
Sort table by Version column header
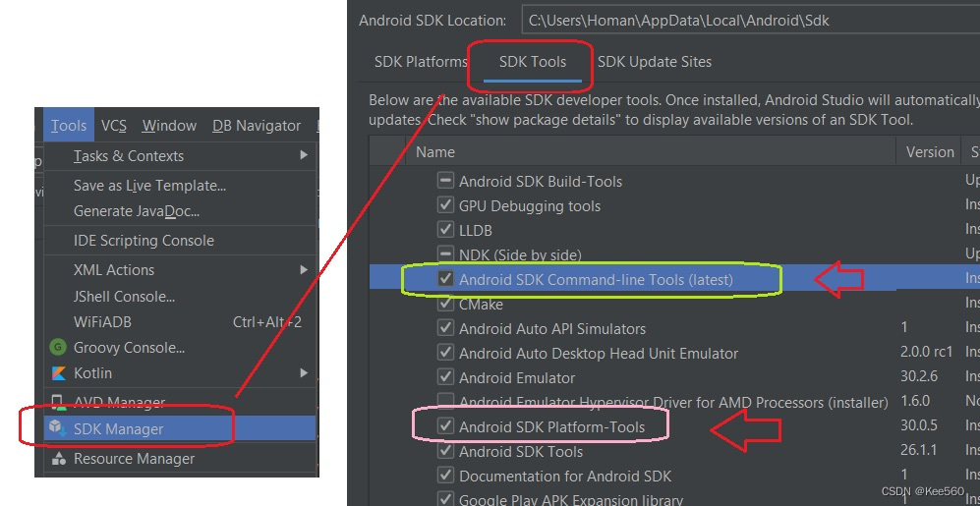(x=930, y=151)
